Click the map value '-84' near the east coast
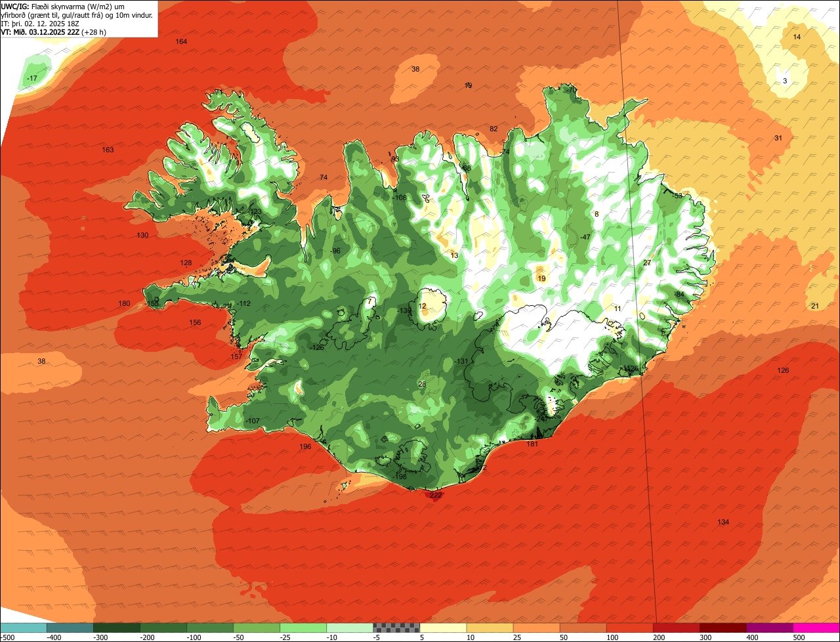The height and width of the screenshot is (642, 840). [679, 295]
